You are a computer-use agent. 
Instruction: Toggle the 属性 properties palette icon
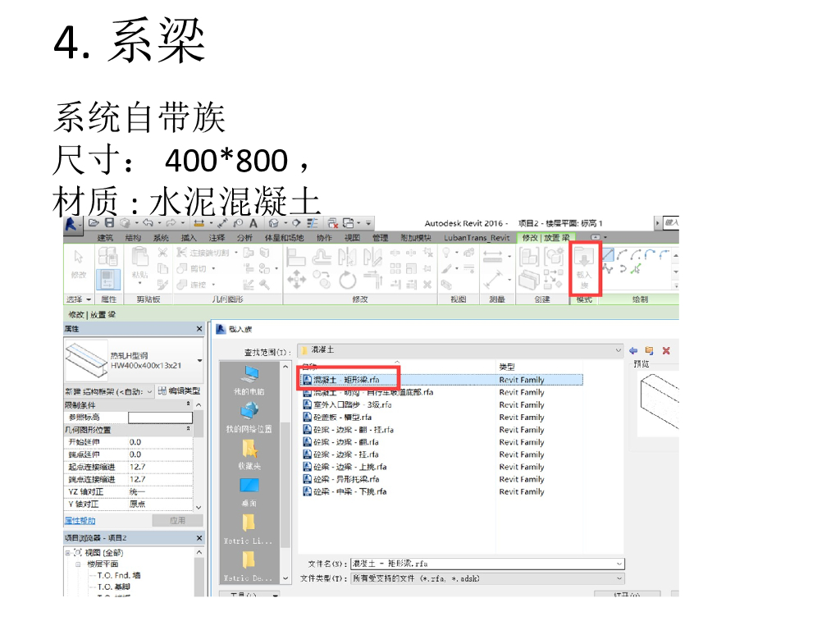coord(107,280)
